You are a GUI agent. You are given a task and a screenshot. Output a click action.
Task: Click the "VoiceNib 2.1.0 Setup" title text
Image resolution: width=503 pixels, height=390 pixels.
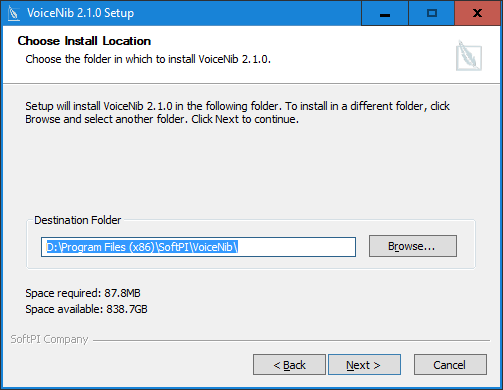coord(80,13)
